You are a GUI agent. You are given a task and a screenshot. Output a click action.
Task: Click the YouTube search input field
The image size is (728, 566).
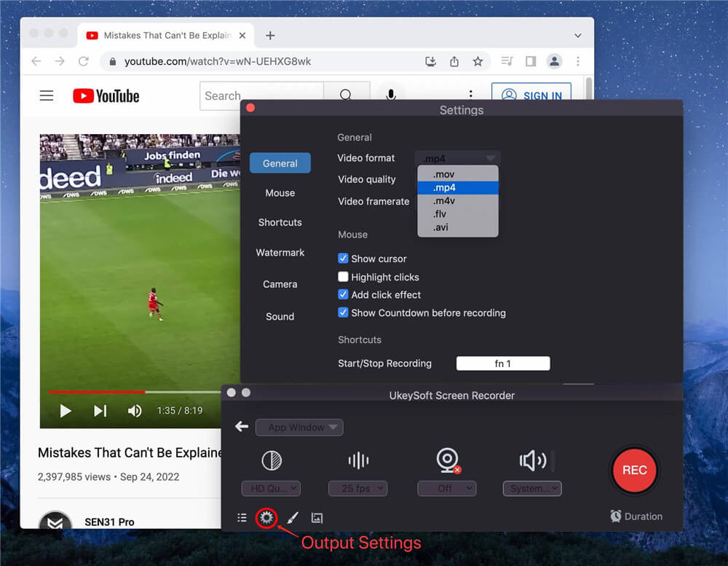(262, 95)
